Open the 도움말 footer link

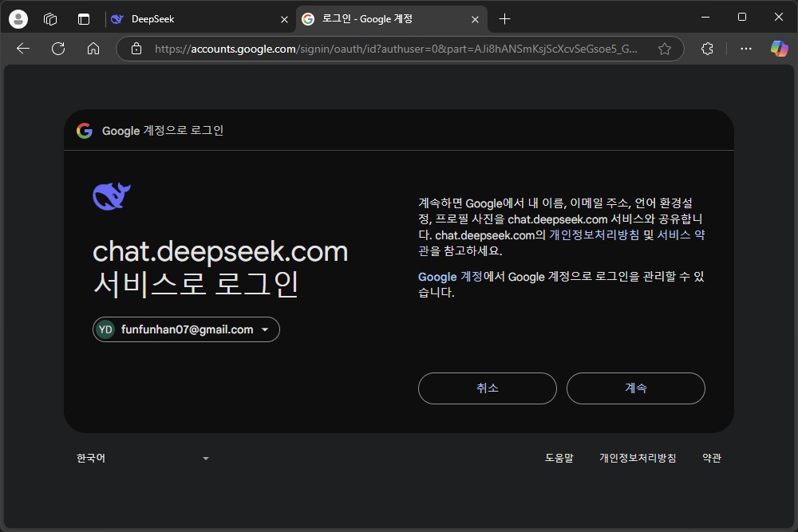coord(559,459)
